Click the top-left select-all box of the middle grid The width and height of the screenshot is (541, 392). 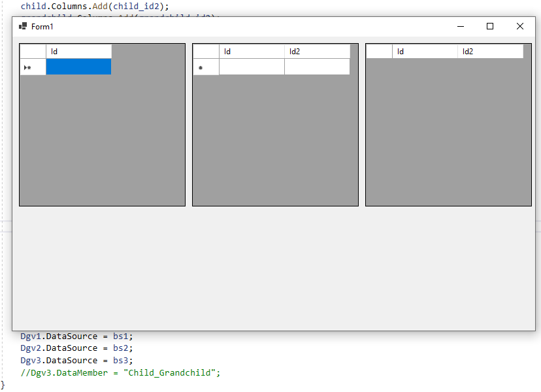pyautogui.click(x=205, y=51)
